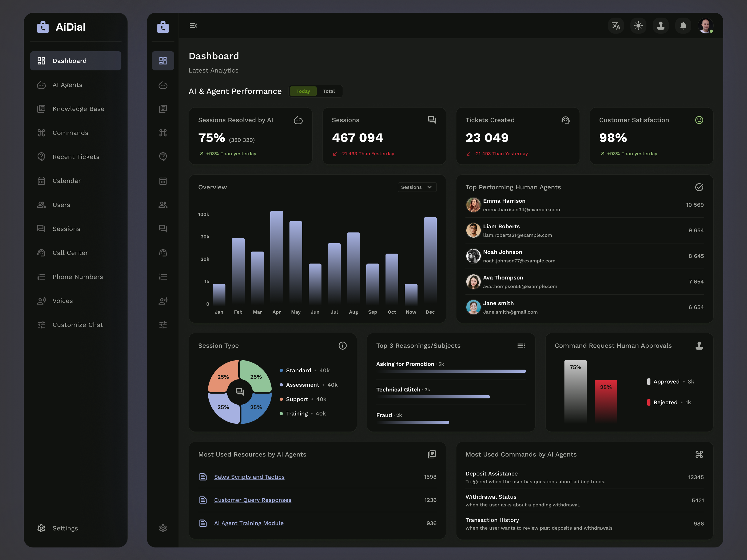Enable the Today performance toggle
The height and width of the screenshot is (560, 747).
coord(303,91)
